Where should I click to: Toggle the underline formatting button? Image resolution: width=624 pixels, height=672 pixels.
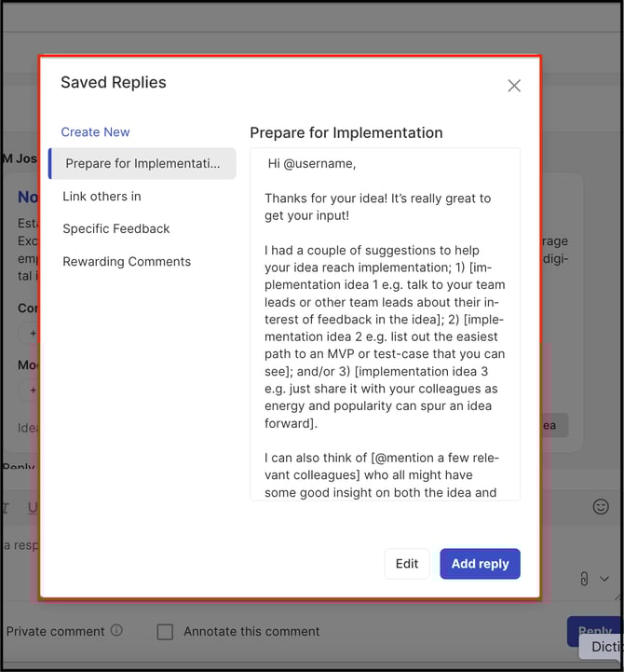(x=33, y=507)
